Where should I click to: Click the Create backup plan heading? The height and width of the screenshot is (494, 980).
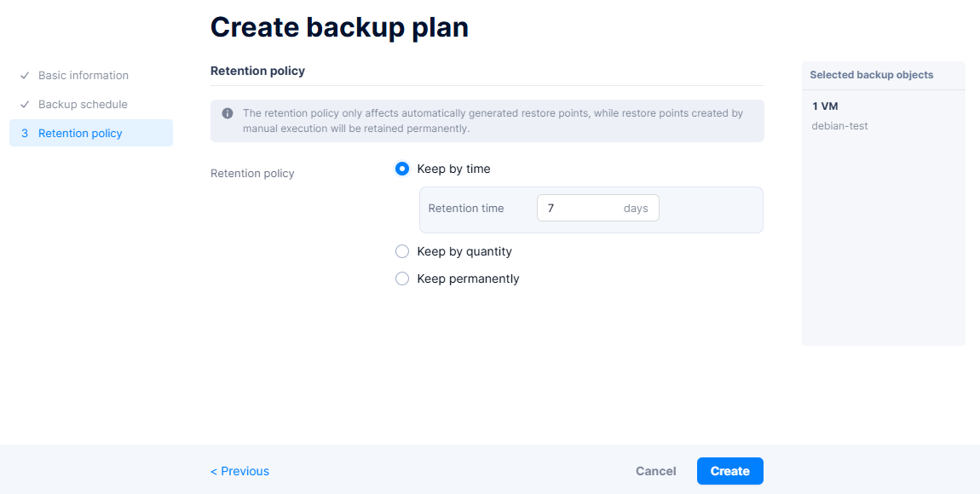pyautogui.click(x=339, y=27)
